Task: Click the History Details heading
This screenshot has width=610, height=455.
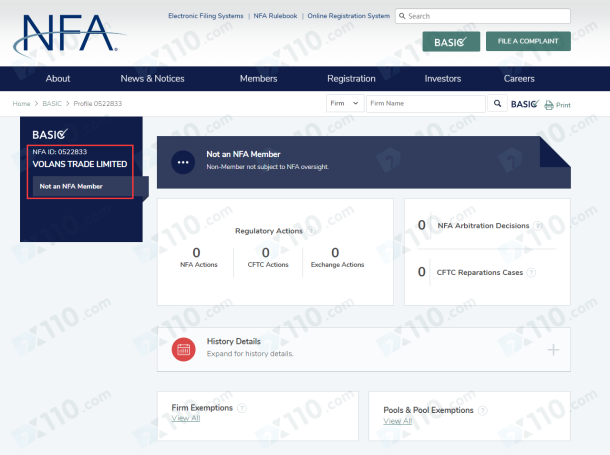Action: (x=234, y=341)
